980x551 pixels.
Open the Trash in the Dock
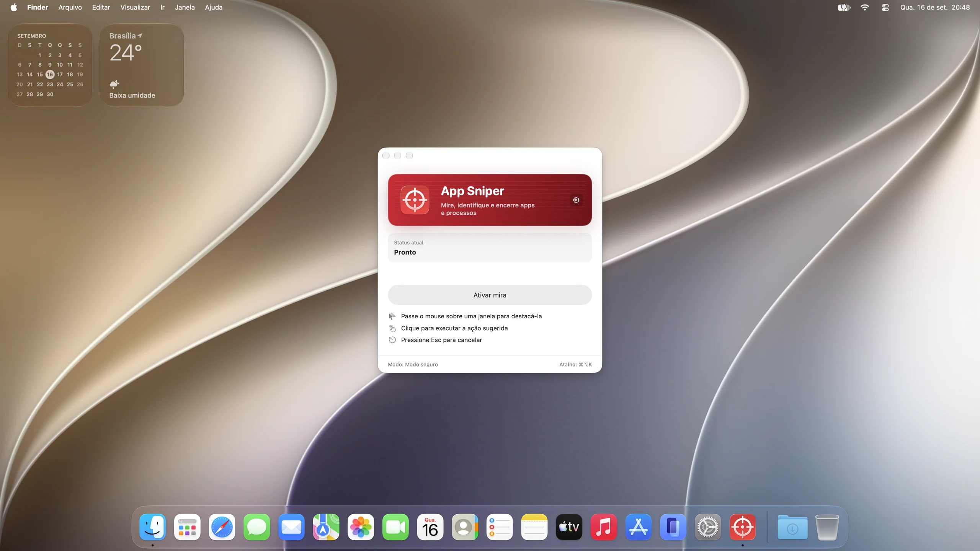coord(827,527)
